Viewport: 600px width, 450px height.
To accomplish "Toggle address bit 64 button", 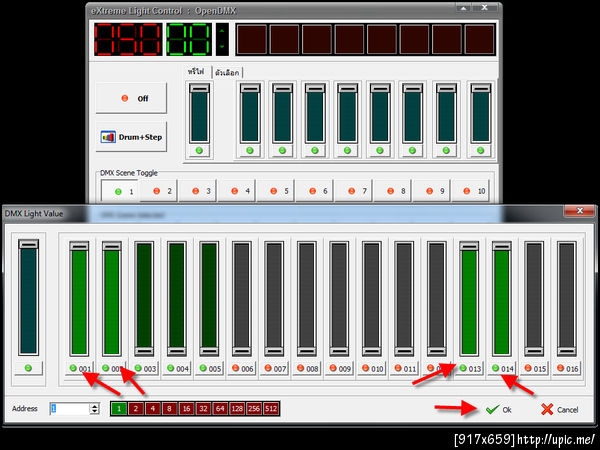I will pos(220,408).
